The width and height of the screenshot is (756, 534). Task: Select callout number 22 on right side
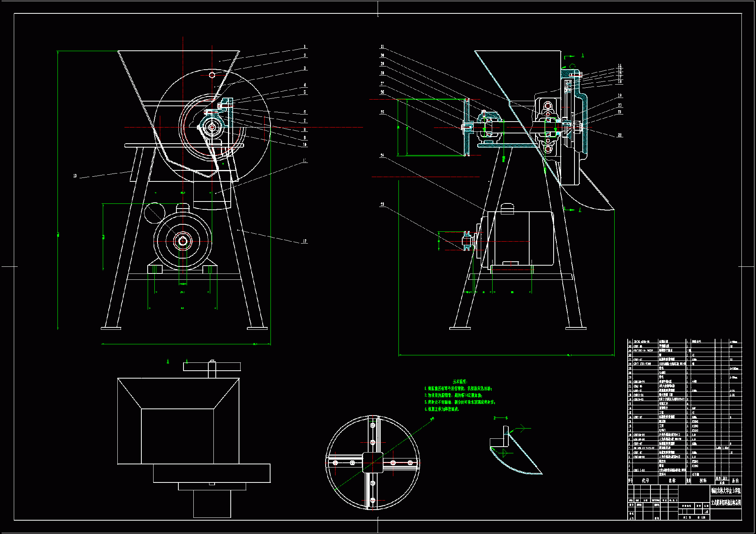pyautogui.click(x=620, y=135)
